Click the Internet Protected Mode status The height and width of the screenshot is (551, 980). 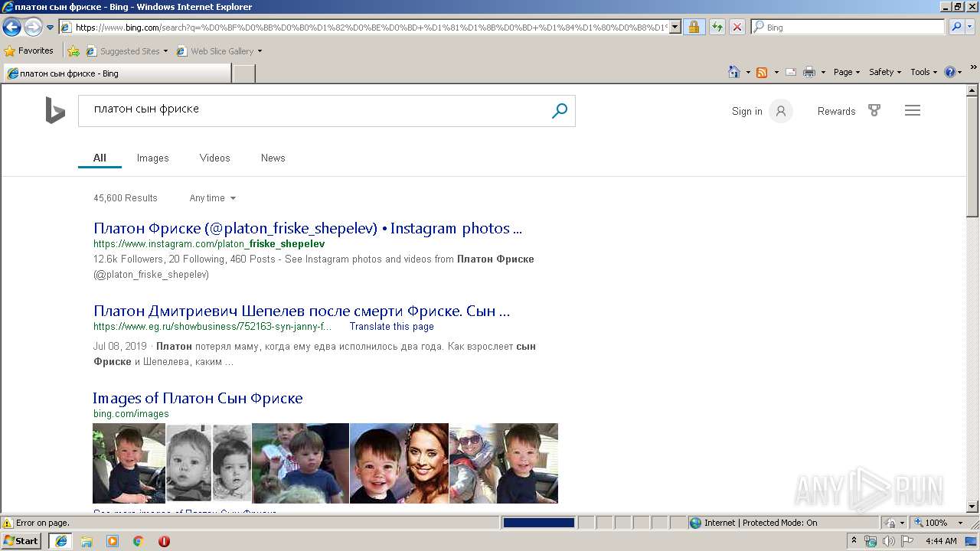[x=753, y=523]
